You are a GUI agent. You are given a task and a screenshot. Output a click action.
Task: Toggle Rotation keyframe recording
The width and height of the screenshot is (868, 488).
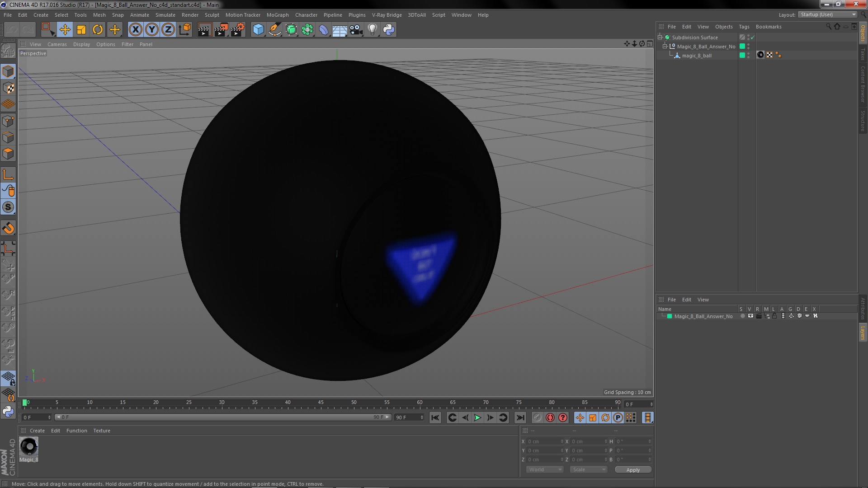pos(605,418)
